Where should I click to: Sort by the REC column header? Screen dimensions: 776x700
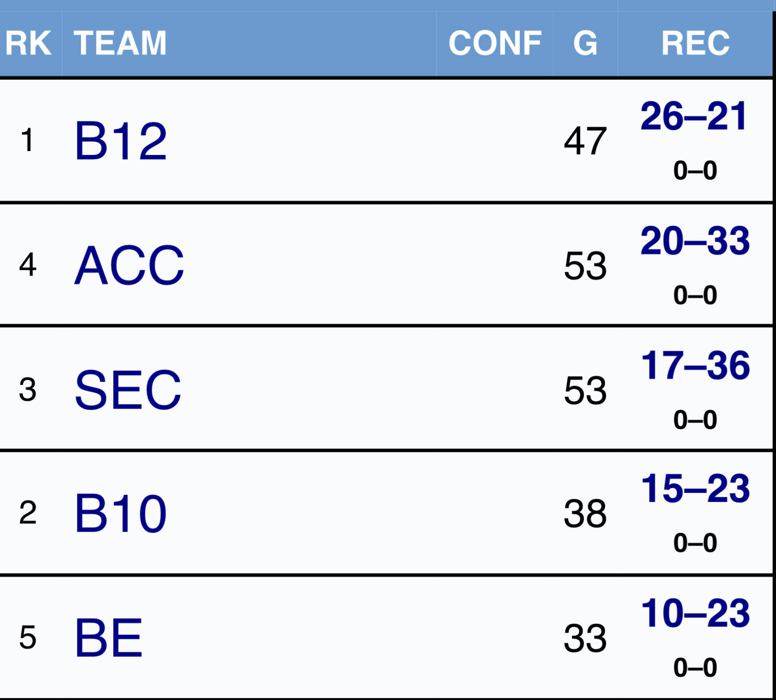click(695, 43)
